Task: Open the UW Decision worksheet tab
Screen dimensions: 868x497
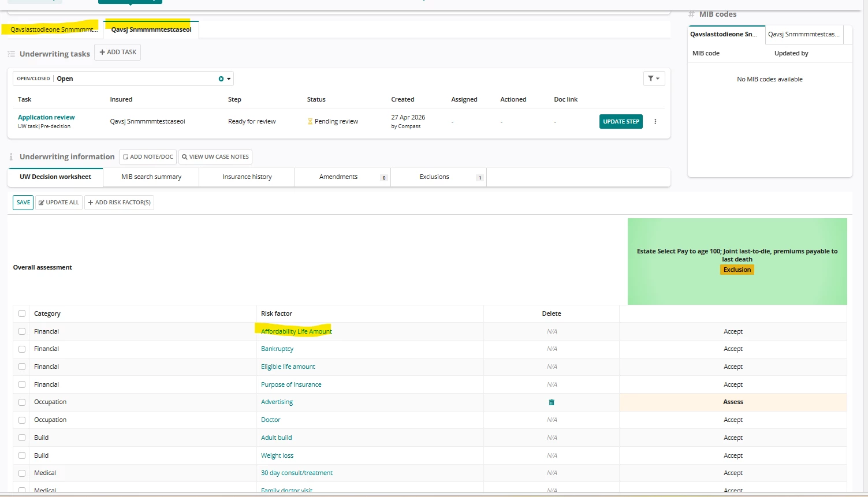Action: pos(55,177)
